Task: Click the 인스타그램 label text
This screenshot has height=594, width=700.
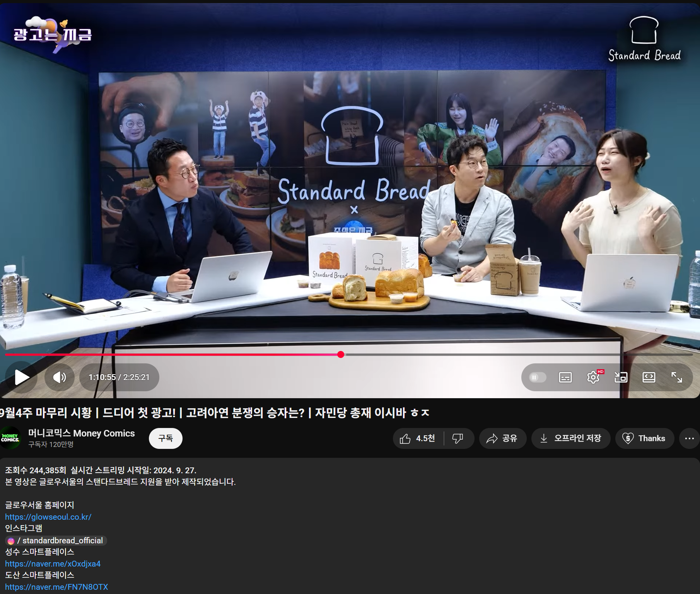Action: 24,529
